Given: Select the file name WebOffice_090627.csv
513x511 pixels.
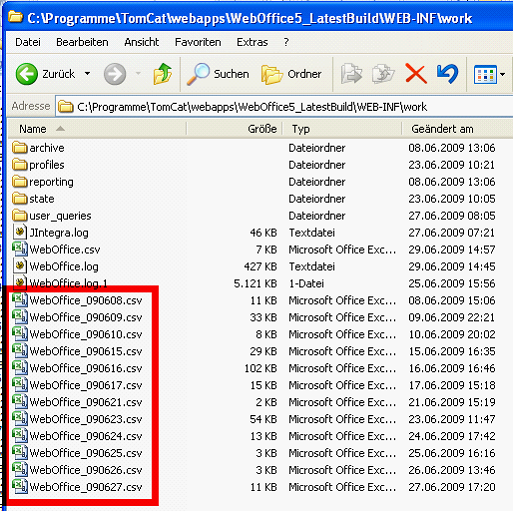Looking at the screenshot, I should click(86, 487).
